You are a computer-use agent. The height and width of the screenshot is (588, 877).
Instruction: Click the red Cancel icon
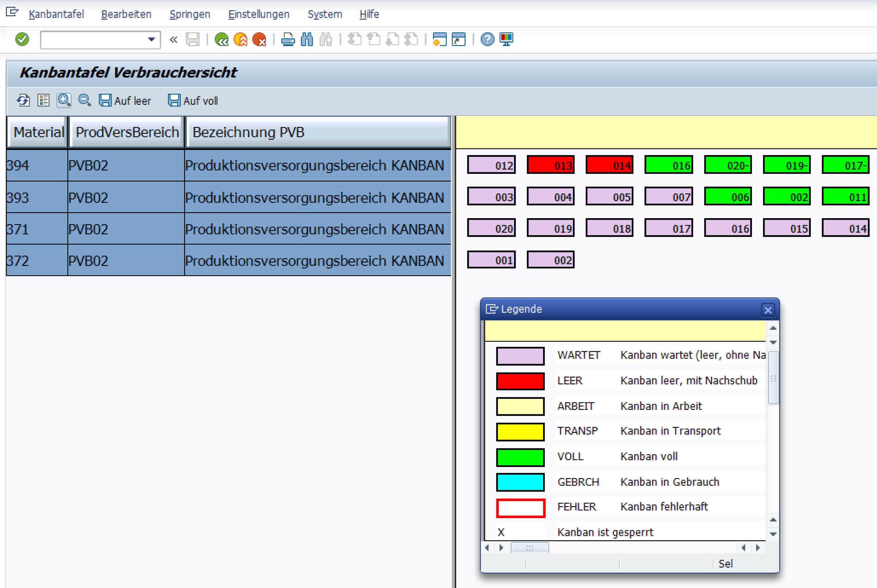259,39
